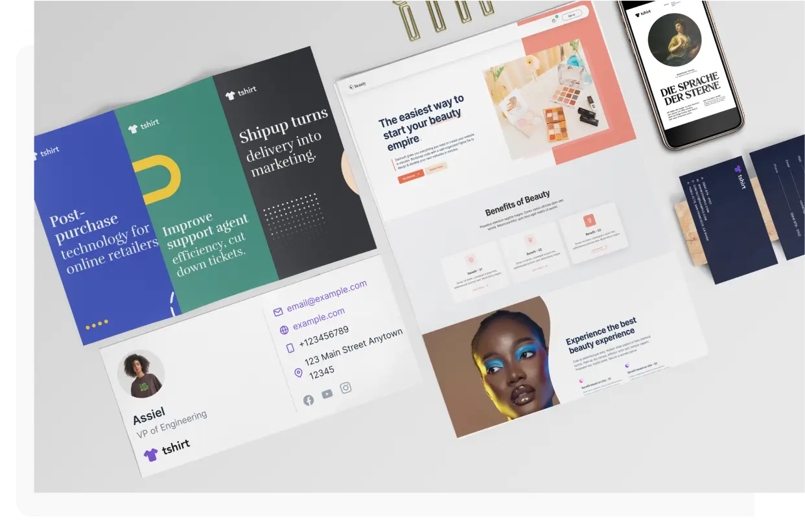Click the phone icon beside +123456789
Viewport: 805px width, 532px height.
290,348
